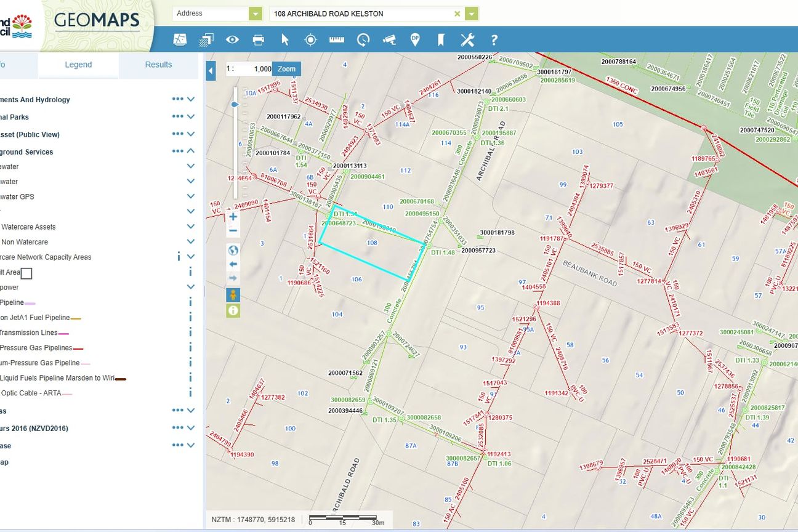798x532 pixels.
Task: Show info for JetA1 Fuel Pipeline
Action: 190,318
